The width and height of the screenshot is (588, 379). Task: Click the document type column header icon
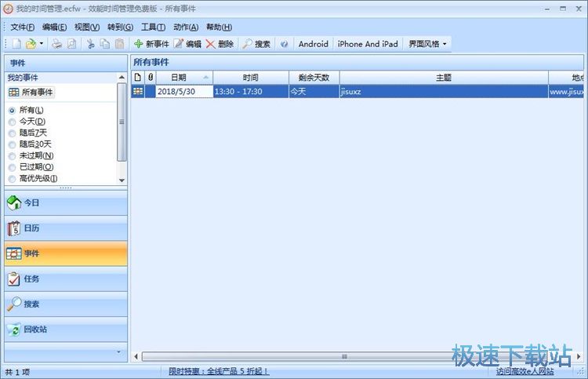tap(138, 78)
